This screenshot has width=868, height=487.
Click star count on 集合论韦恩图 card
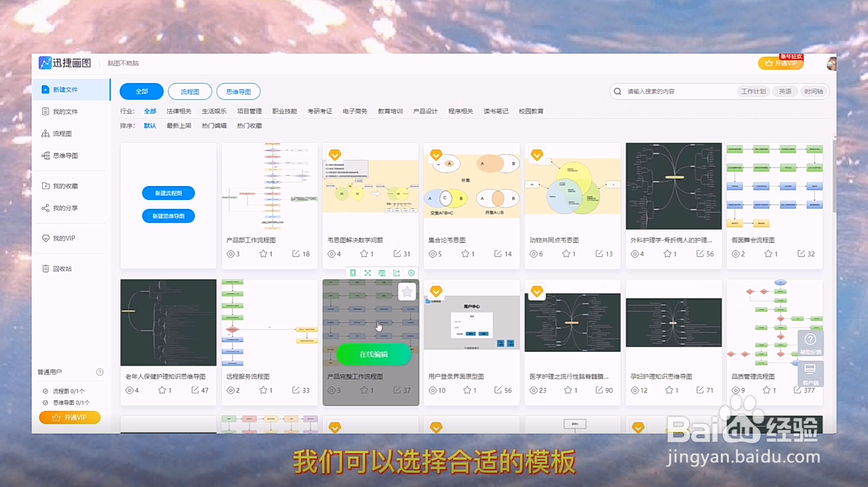pyautogui.click(x=468, y=254)
